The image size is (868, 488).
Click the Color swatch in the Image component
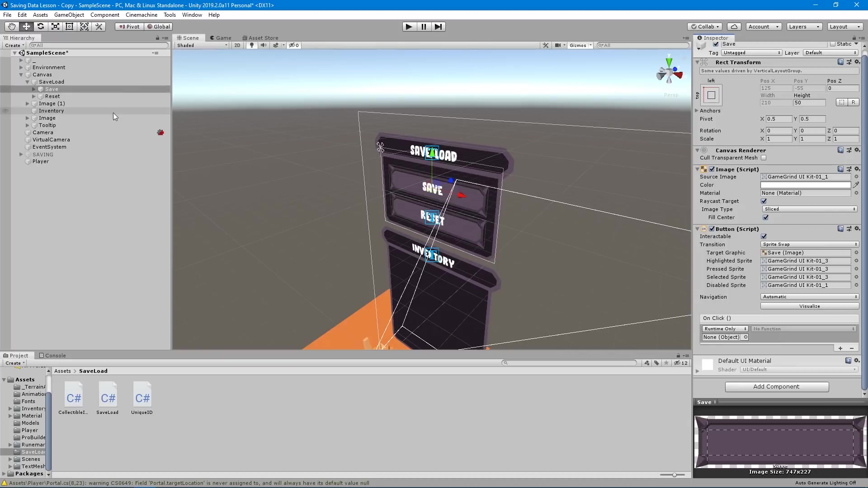click(806, 185)
